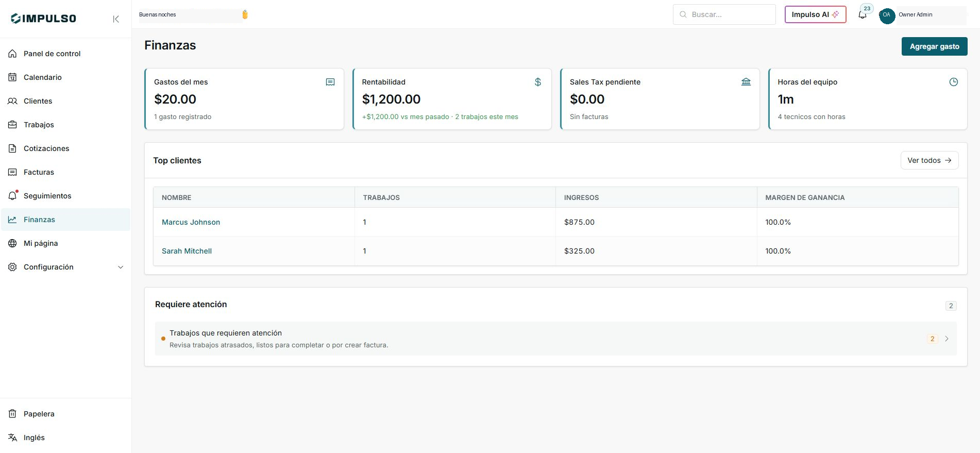Click the 100.0% margin for Sarah Mitchell

778,251
